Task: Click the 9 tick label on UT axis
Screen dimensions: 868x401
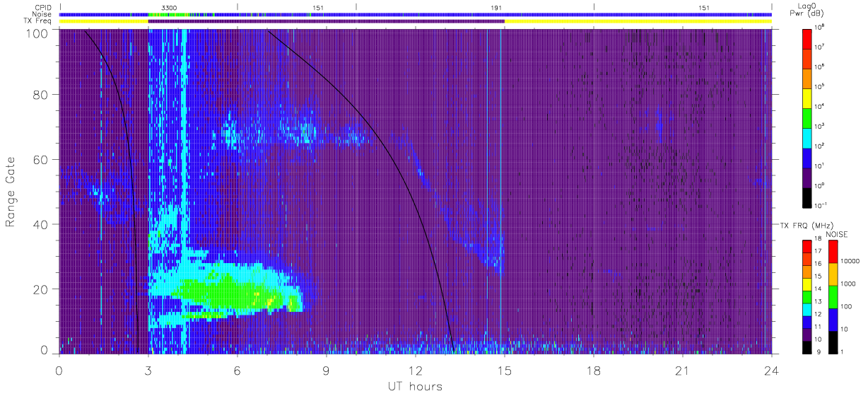Action: coord(327,371)
